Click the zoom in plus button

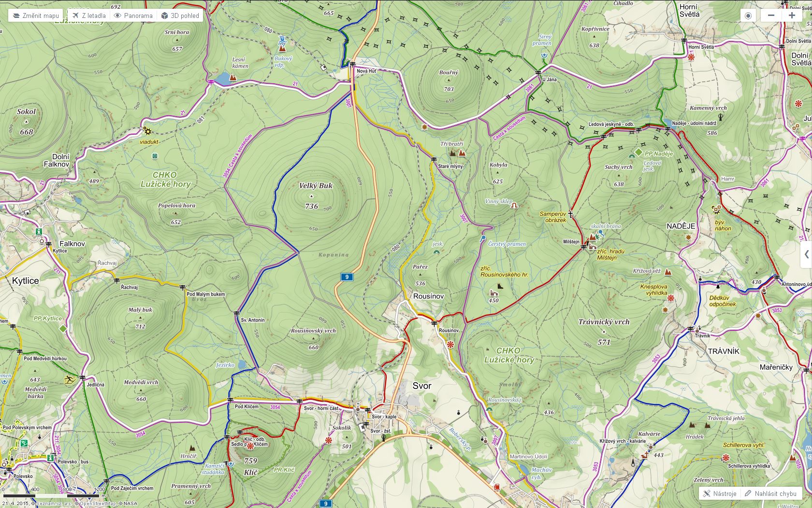[x=792, y=15]
